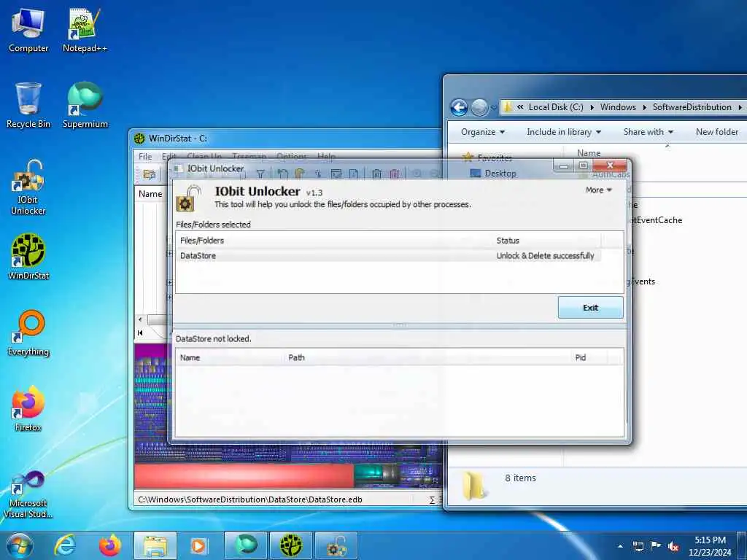Open the Action Center flag icon
The image size is (747, 560).
tap(656, 546)
